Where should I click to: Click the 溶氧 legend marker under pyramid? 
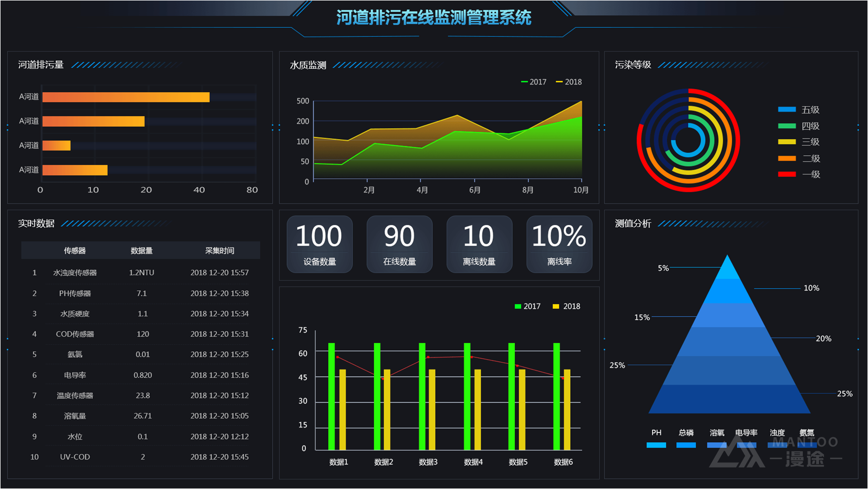[x=716, y=445]
